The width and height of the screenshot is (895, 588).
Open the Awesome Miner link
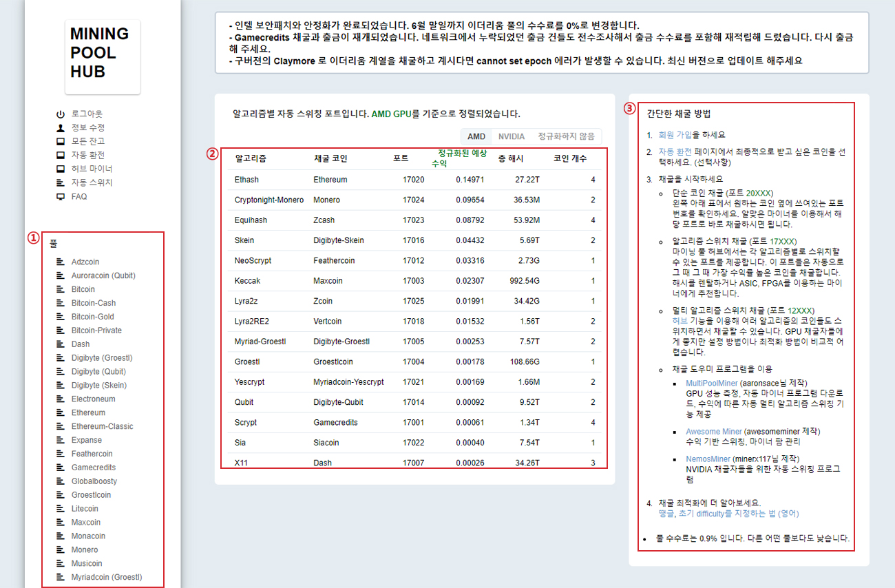click(x=714, y=432)
